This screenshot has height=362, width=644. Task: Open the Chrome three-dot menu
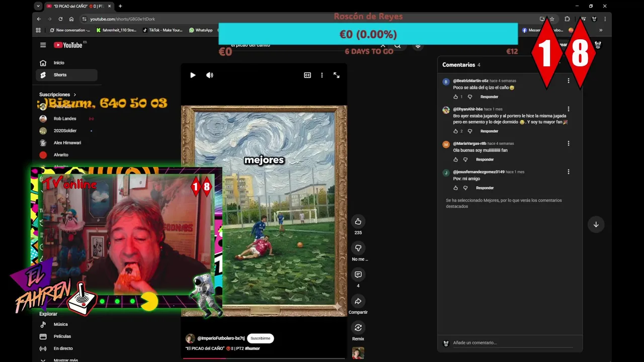(605, 19)
